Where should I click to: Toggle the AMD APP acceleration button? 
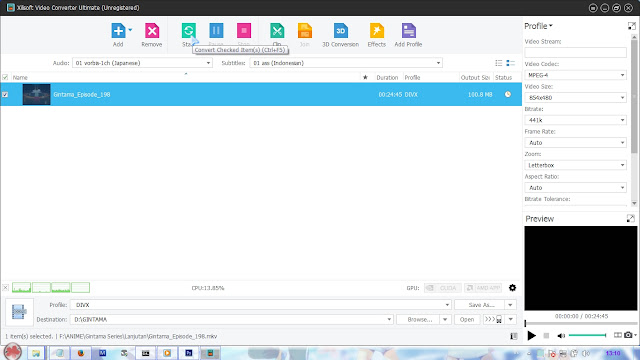484,288
